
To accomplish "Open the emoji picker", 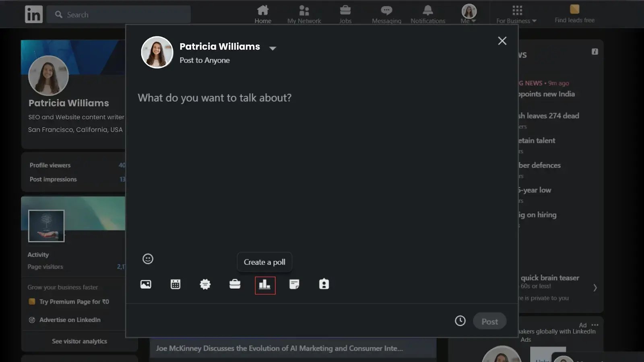I will 148,259.
